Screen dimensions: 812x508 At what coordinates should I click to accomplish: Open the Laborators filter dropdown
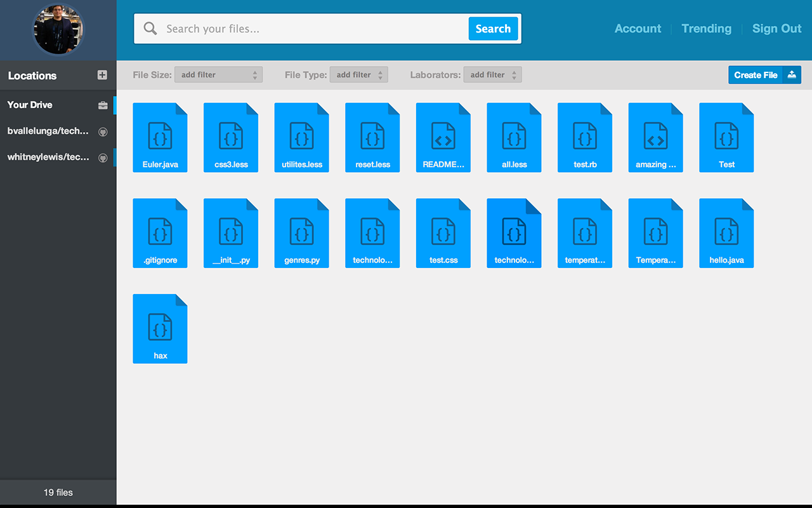[492, 75]
